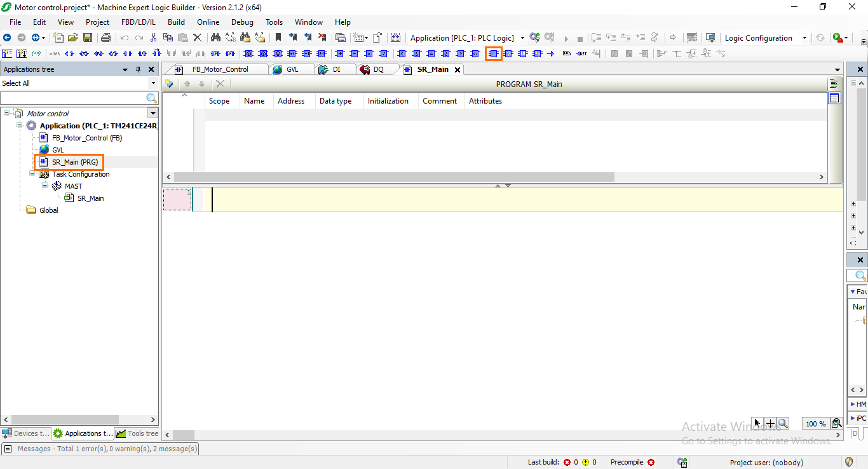The width and height of the screenshot is (868, 469).
Task: Collapse the MAST task node
Action: tap(44, 186)
